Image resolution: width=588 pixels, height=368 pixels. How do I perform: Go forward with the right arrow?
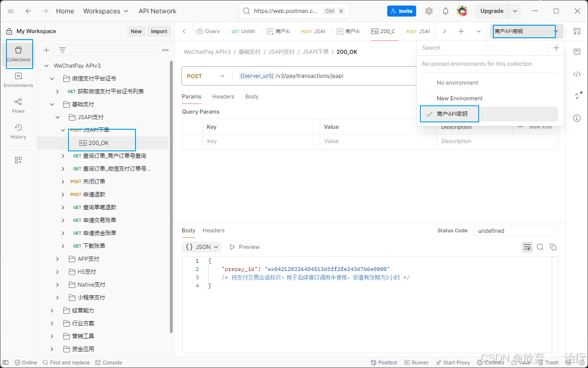click(x=45, y=11)
